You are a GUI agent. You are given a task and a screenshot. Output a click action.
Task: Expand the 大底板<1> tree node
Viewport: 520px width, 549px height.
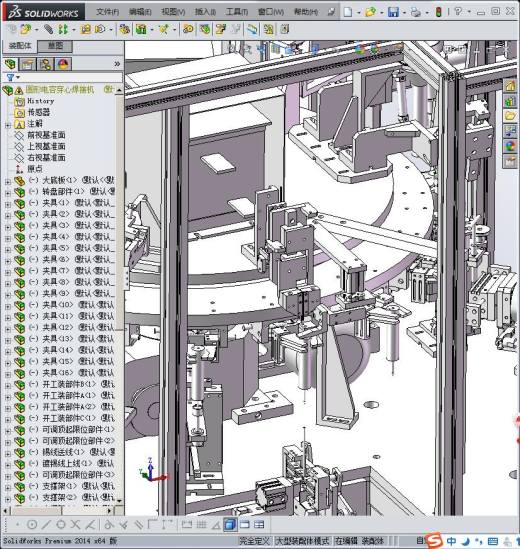pos(8,181)
